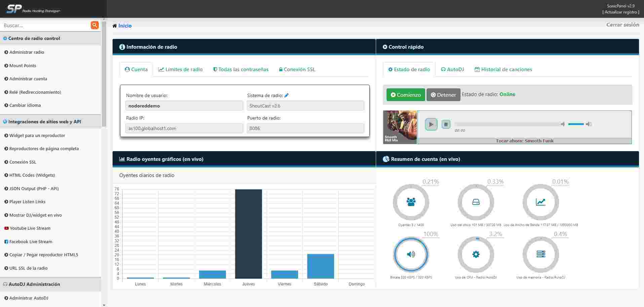The height and width of the screenshot is (307, 644).
Task: Click the listeners (users) gauge icon
Action: (x=411, y=202)
